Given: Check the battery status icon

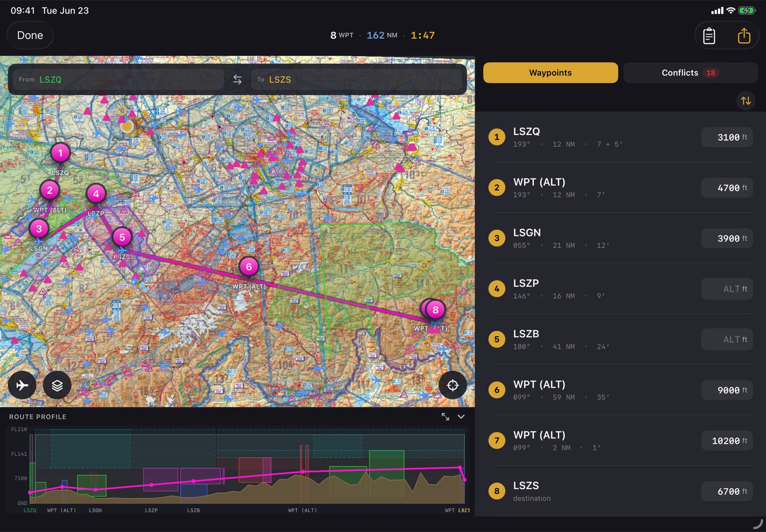Looking at the screenshot, I should click(747, 11).
